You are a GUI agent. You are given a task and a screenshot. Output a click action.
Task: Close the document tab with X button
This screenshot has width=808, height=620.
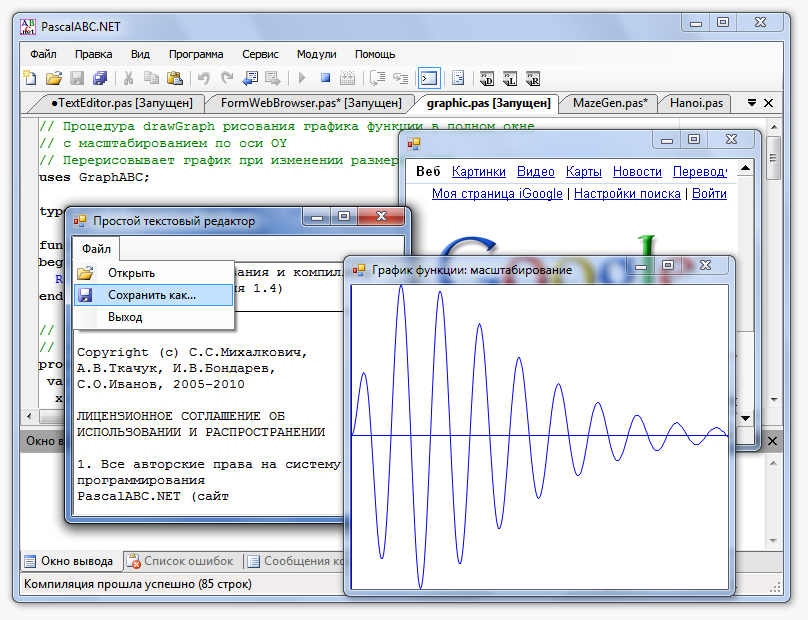768,102
